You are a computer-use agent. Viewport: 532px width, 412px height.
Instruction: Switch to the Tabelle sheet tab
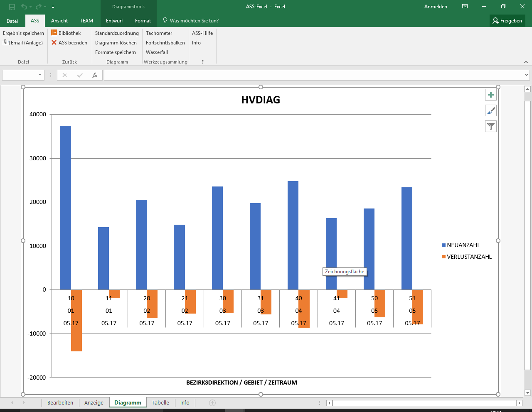coord(160,403)
